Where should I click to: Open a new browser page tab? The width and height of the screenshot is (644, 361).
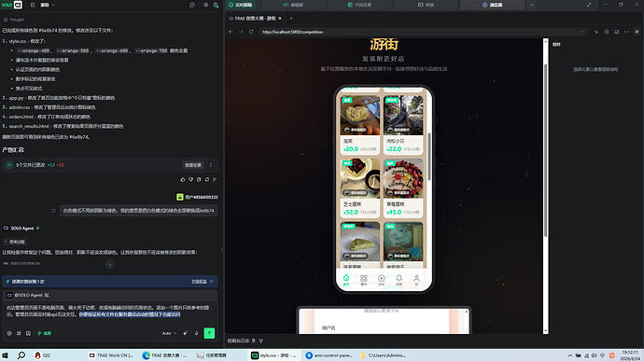click(x=291, y=19)
